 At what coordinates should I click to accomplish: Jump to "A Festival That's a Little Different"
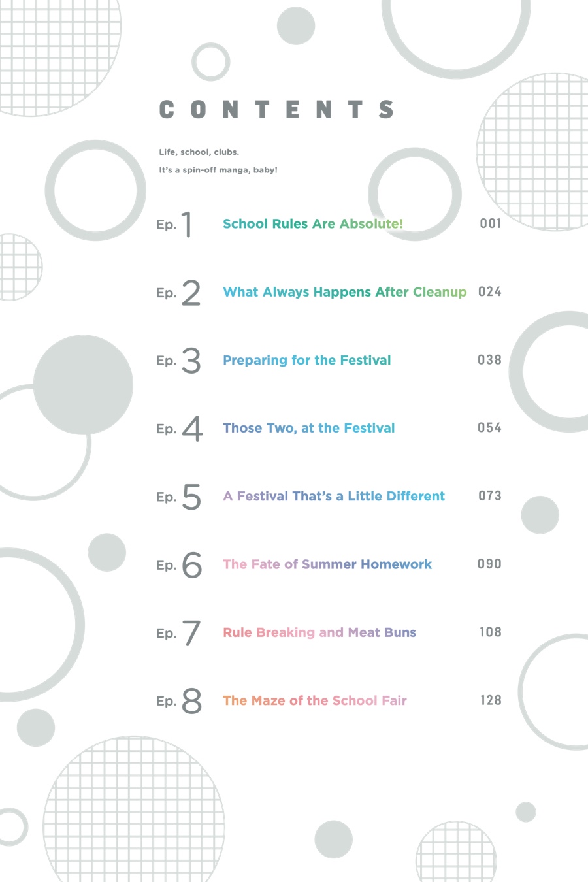coord(333,497)
